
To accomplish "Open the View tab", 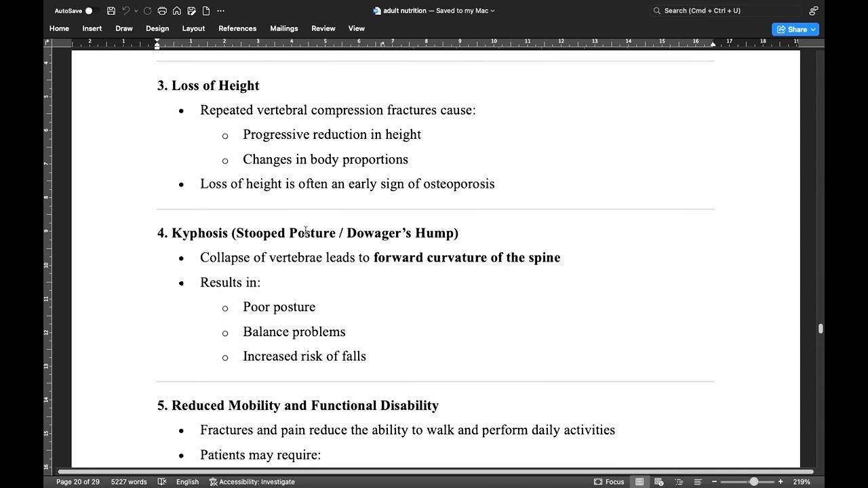I will point(357,28).
